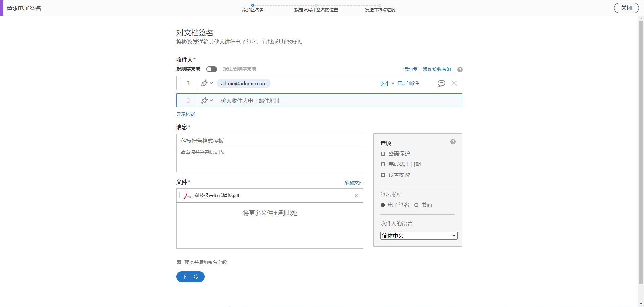The image size is (644, 307).
Task: Click the page vertical scrollbar
Action: tap(641, 153)
